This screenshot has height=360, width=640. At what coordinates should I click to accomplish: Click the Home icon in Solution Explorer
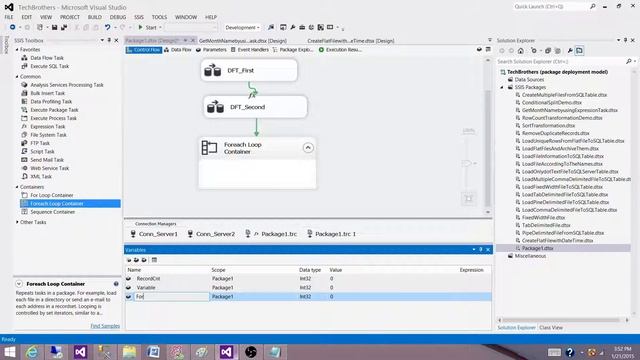tap(521, 51)
